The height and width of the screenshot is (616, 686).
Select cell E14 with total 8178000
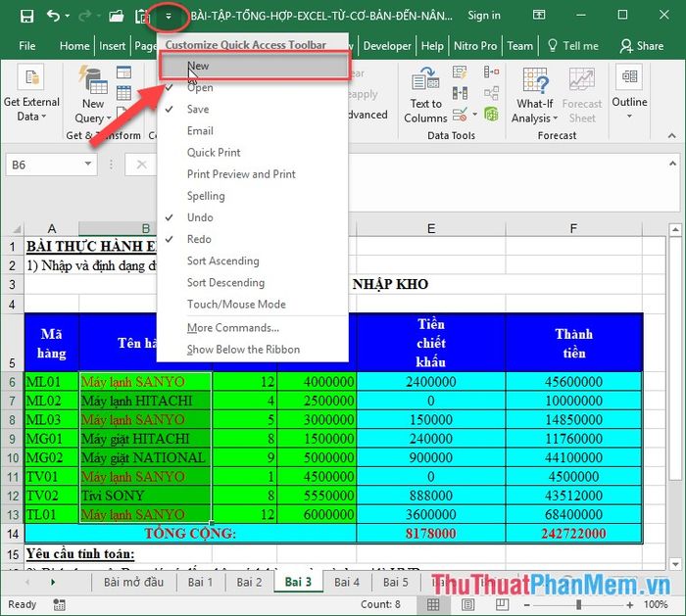[430, 533]
